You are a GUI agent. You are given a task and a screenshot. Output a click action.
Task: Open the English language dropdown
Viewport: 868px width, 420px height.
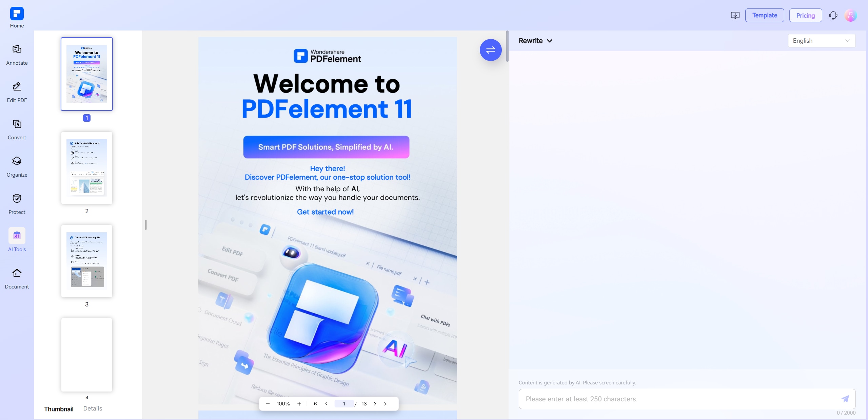(821, 41)
